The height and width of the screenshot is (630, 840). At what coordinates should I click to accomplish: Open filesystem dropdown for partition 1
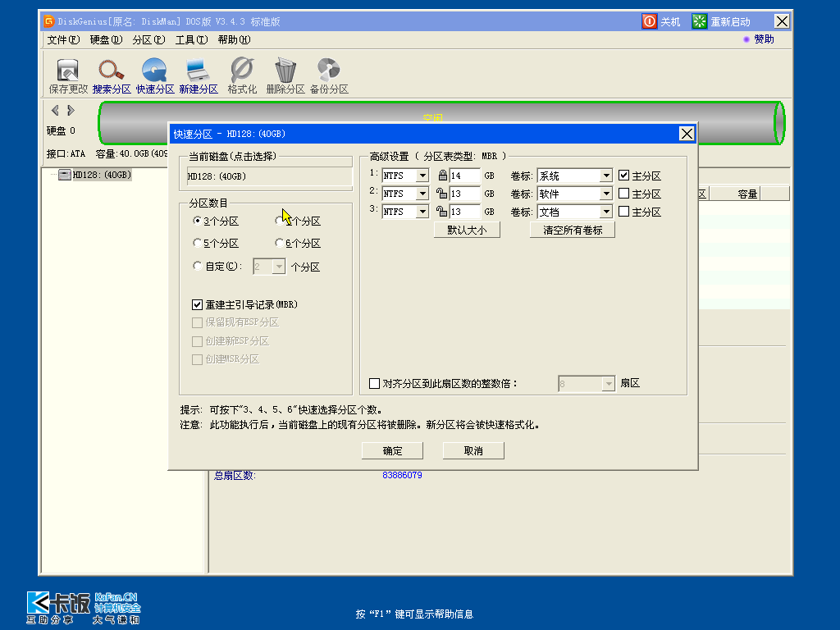(x=422, y=176)
